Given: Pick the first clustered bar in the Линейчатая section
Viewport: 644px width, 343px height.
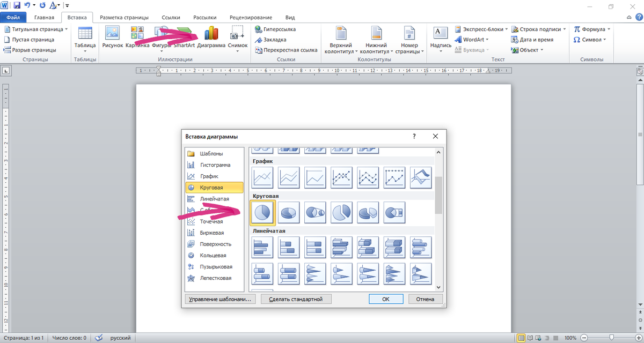Looking at the screenshot, I should tap(263, 247).
